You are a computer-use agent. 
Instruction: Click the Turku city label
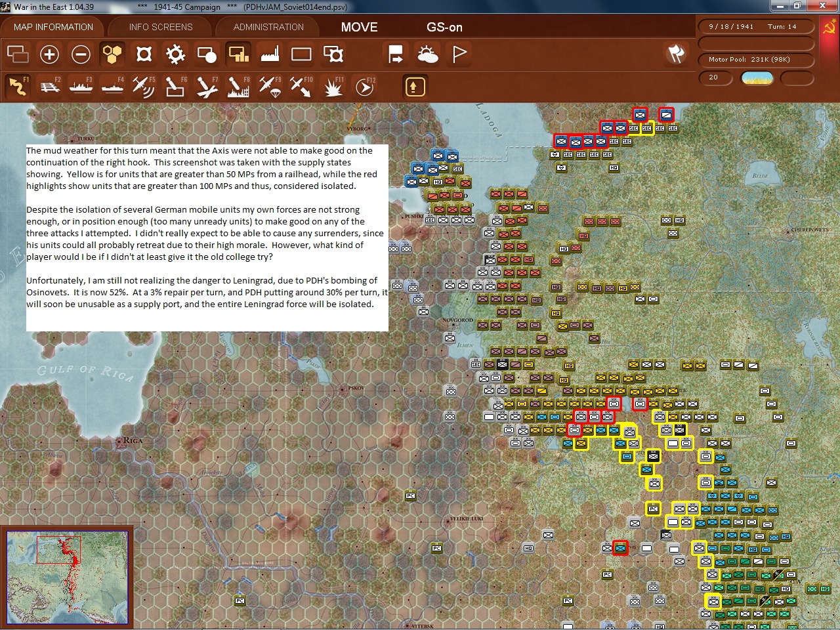pos(87,139)
